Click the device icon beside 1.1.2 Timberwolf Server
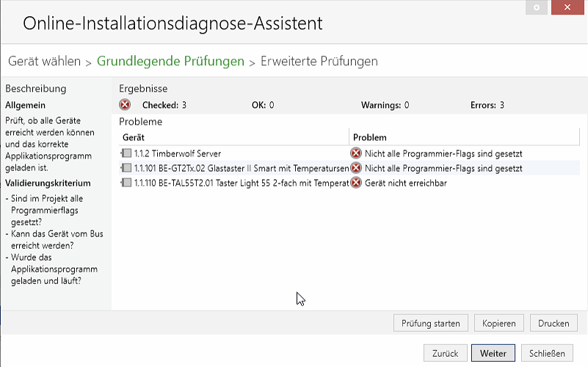Viewport: 588px width, 367px height. pos(126,153)
